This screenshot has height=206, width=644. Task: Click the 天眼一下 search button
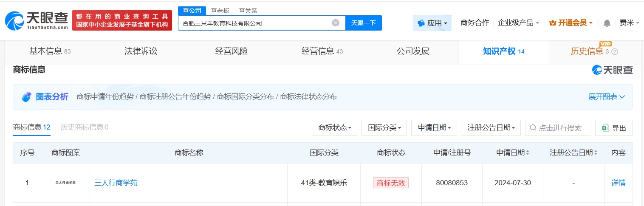[364, 23]
